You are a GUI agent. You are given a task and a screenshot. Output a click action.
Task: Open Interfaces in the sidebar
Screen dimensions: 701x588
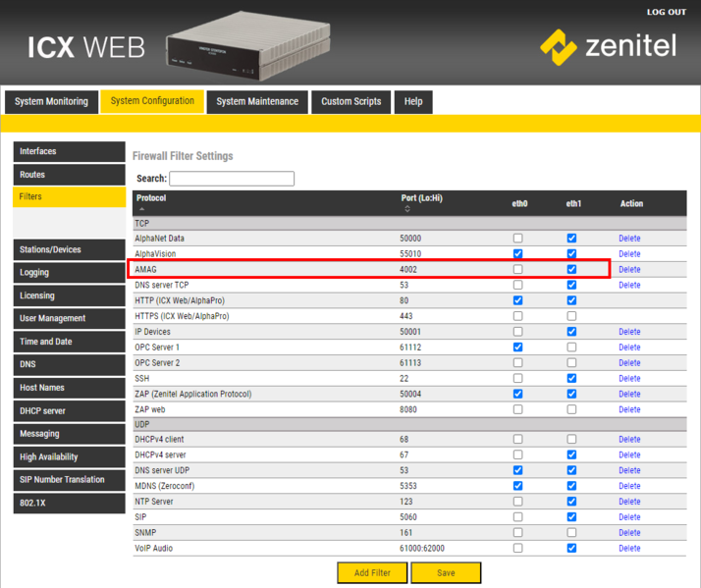click(70, 151)
